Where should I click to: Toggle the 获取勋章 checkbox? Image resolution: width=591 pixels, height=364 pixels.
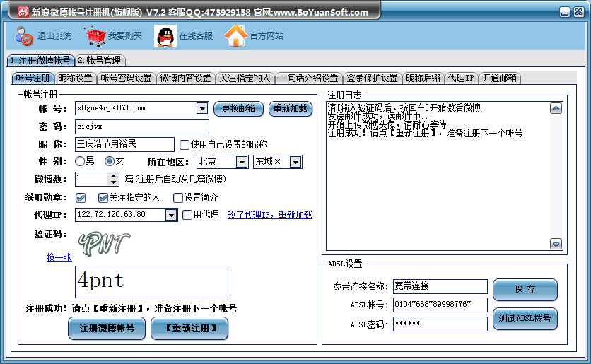[81, 197]
